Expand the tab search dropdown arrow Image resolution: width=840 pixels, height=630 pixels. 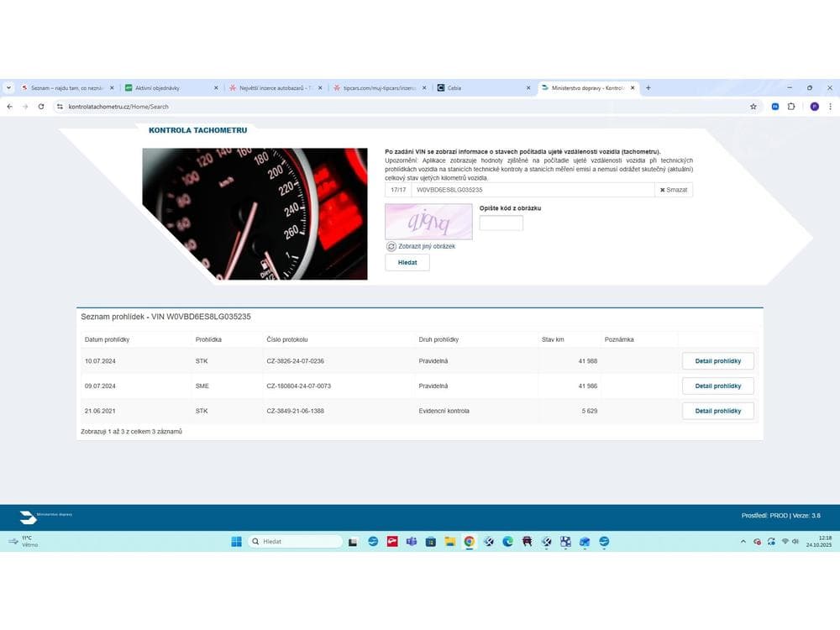click(8, 87)
